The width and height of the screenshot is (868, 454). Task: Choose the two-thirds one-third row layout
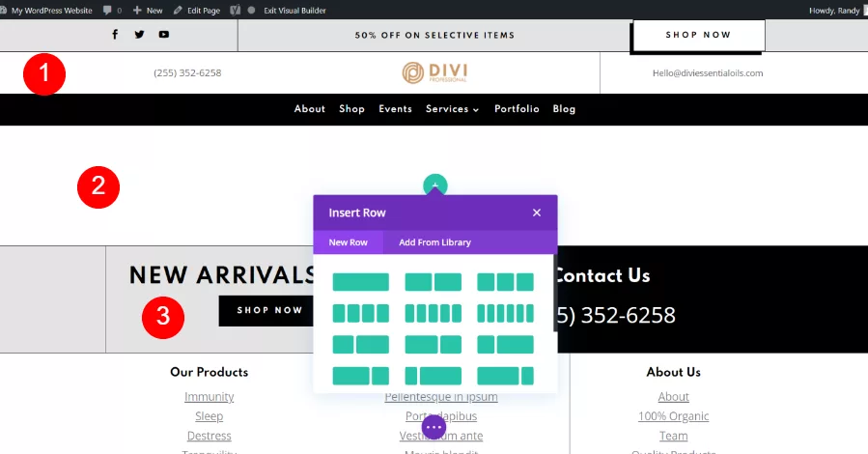click(433, 345)
